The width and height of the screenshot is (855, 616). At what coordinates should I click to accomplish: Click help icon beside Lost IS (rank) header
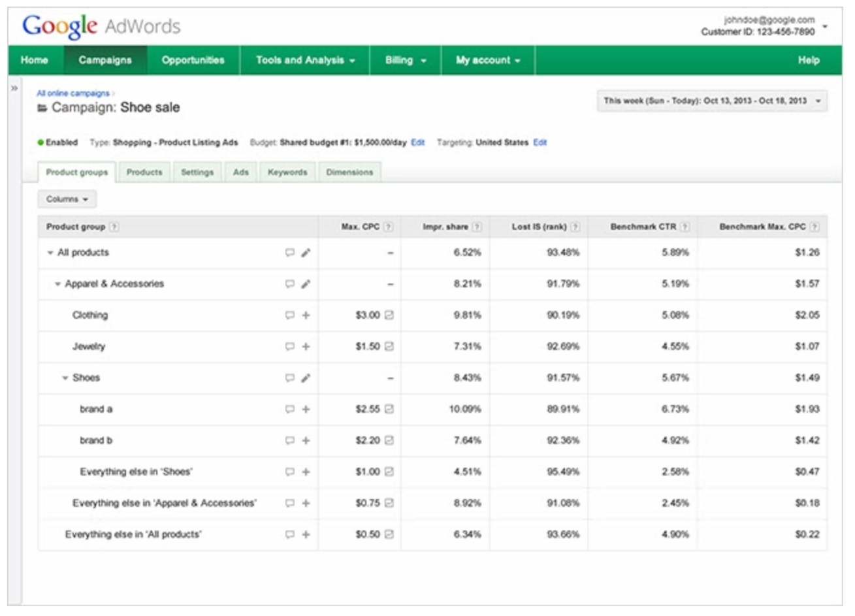575,227
